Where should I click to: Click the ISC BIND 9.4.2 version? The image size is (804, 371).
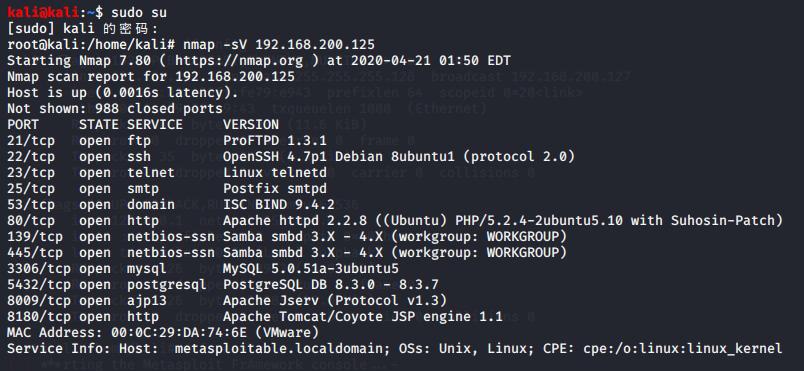tap(279, 204)
